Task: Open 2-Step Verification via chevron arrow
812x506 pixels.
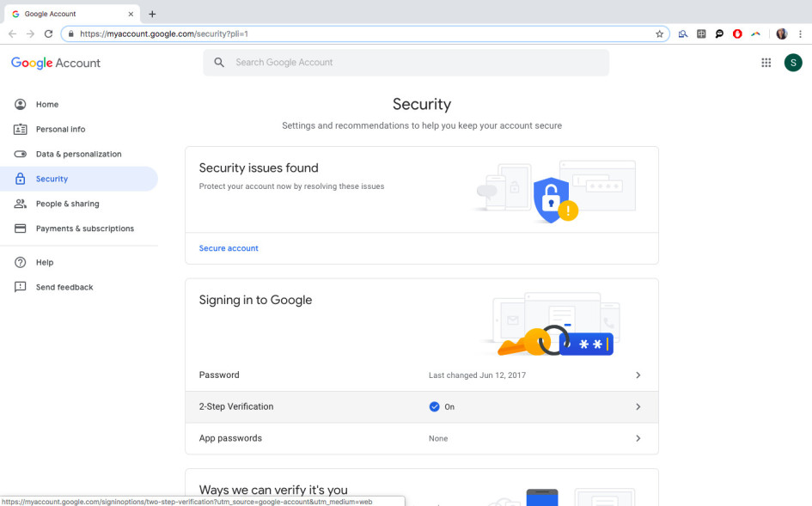Action: 638,406
